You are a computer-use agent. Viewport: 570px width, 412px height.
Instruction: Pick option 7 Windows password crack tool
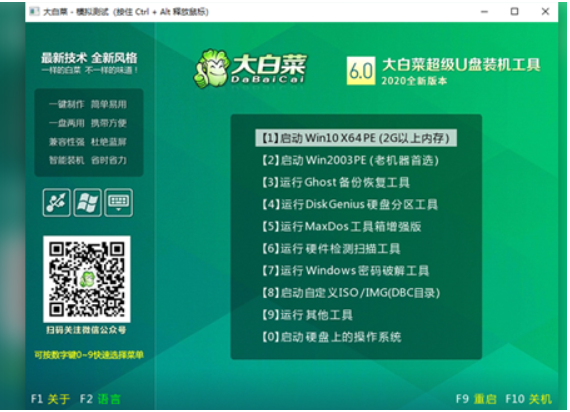(345, 271)
